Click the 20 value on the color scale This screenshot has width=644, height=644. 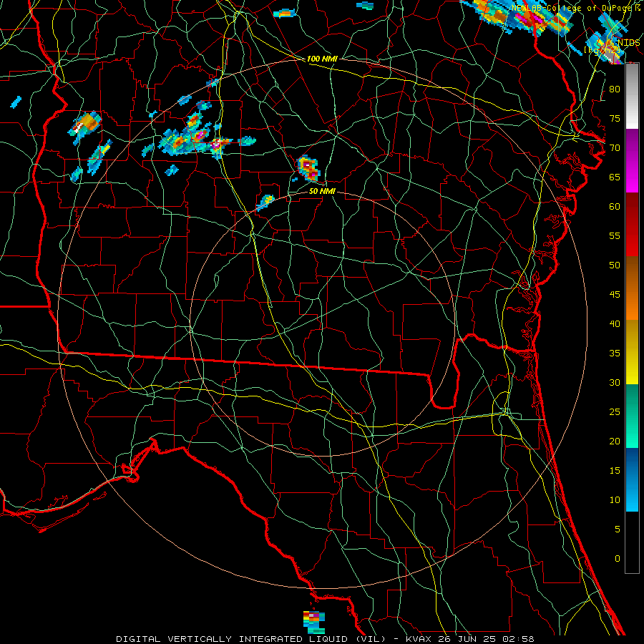(x=615, y=441)
